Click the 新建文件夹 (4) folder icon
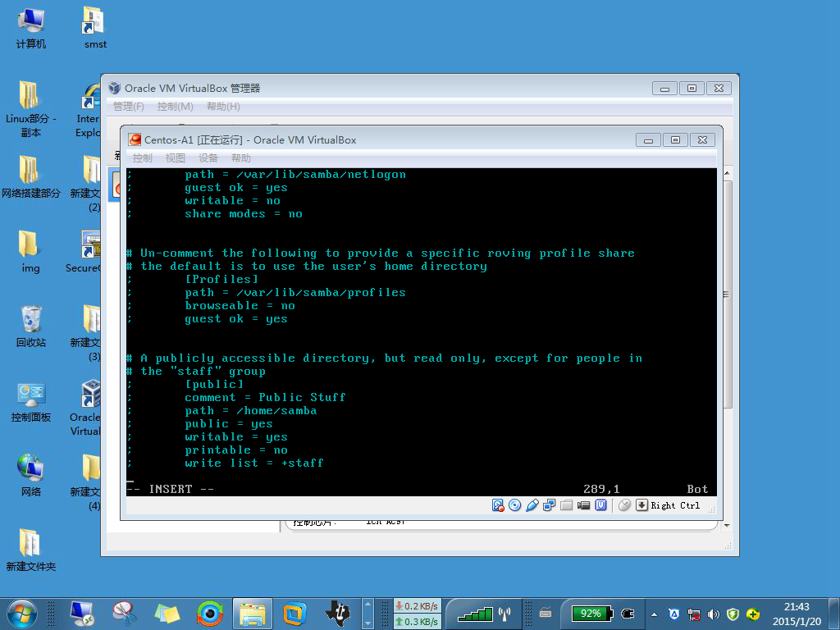Image resolution: width=840 pixels, height=630 pixels. [85, 482]
